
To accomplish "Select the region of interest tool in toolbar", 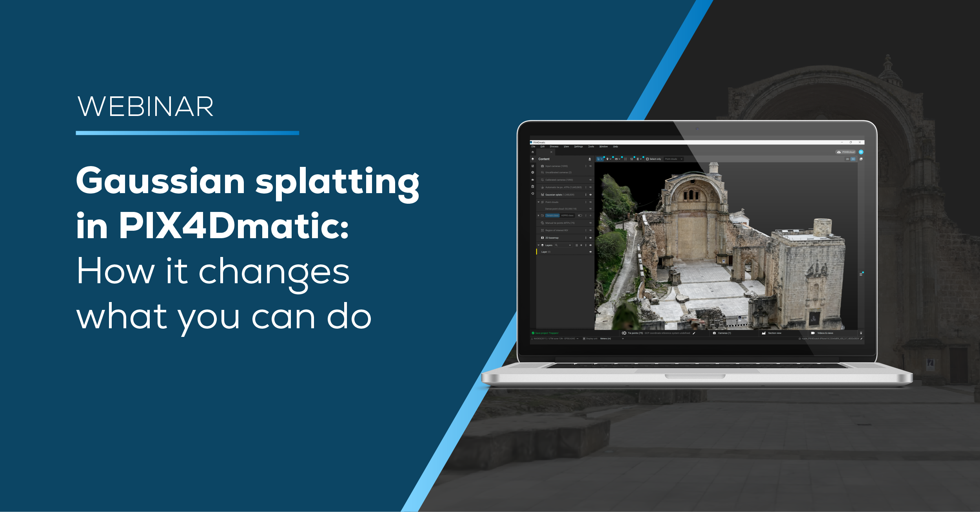I will coord(625,159).
